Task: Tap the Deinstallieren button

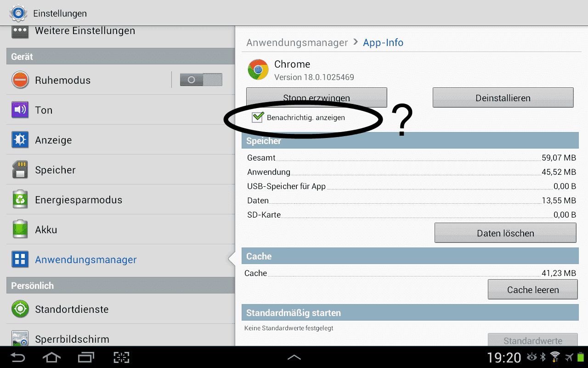Action: click(503, 98)
